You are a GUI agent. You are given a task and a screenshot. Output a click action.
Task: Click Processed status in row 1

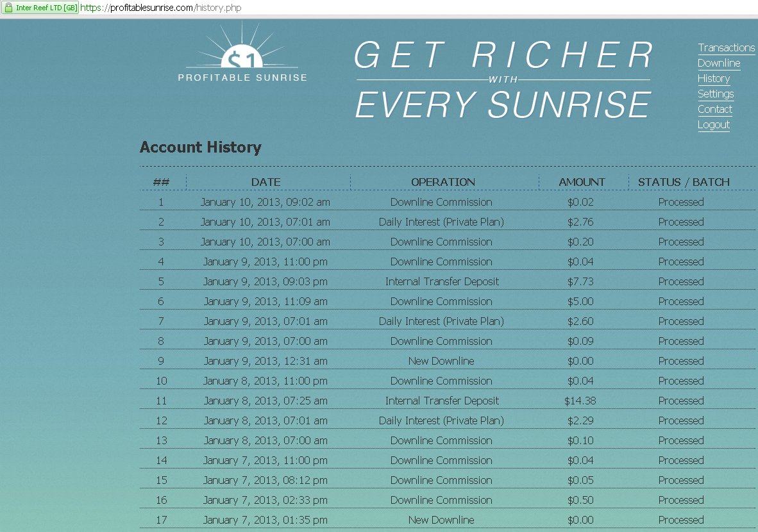tap(680, 202)
